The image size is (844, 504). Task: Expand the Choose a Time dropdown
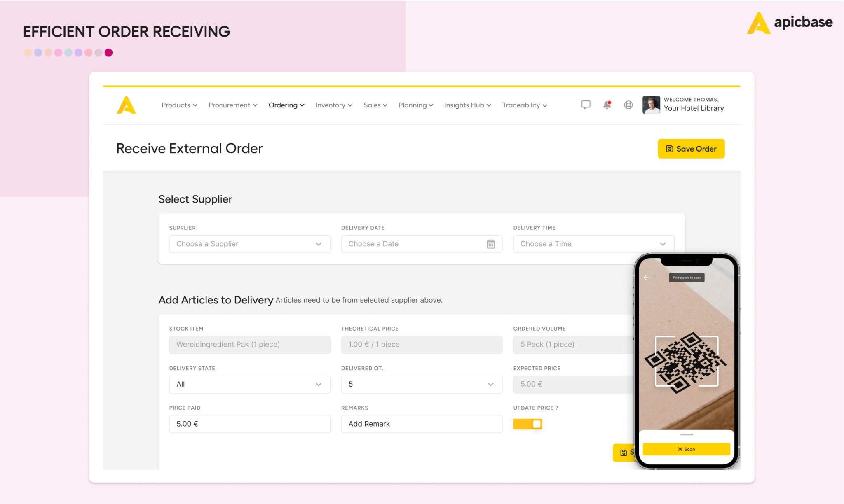coord(593,244)
